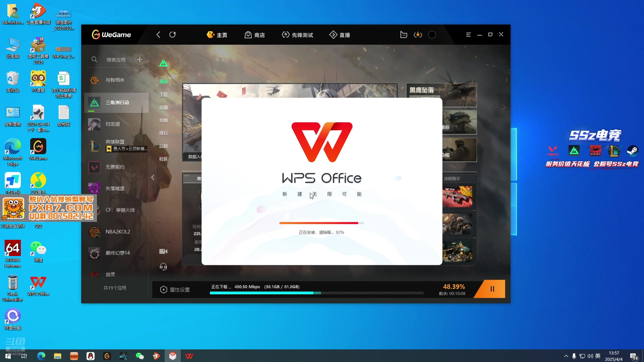
Task: Open the notification center icon
Action: pyautogui.click(x=634, y=356)
